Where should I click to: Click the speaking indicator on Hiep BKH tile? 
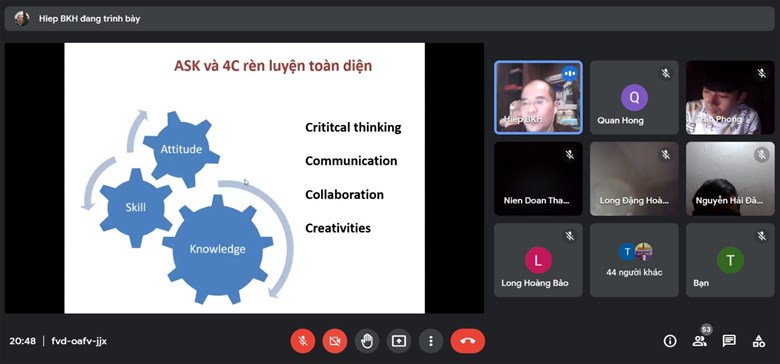coord(570,74)
